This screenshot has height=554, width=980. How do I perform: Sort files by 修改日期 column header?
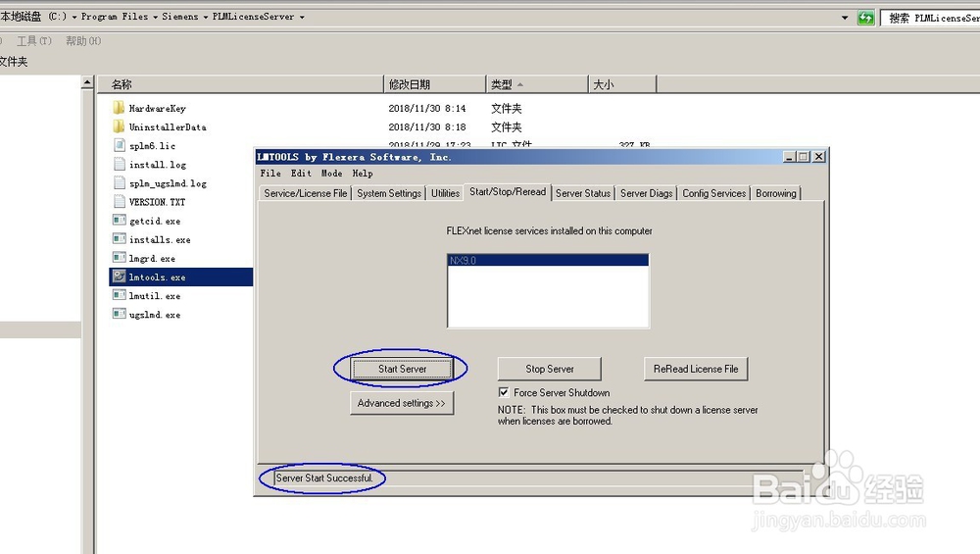(434, 83)
